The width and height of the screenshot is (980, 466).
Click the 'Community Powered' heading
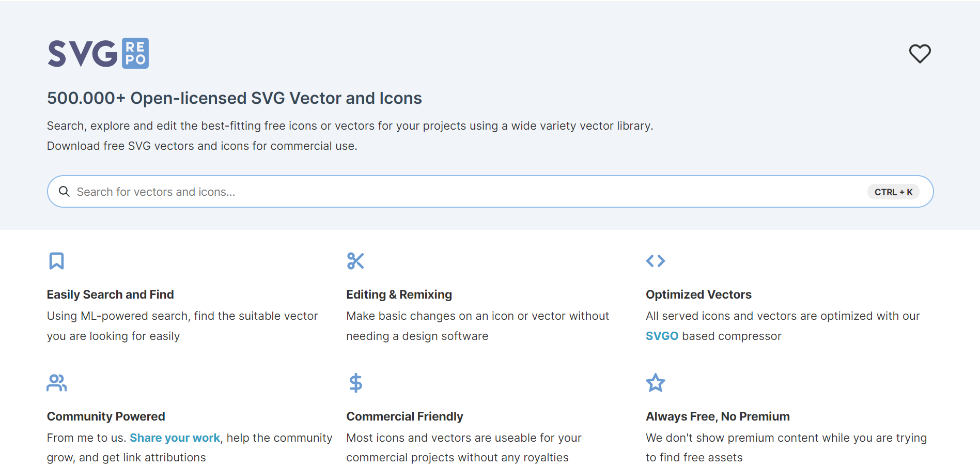pyautogui.click(x=106, y=416)
